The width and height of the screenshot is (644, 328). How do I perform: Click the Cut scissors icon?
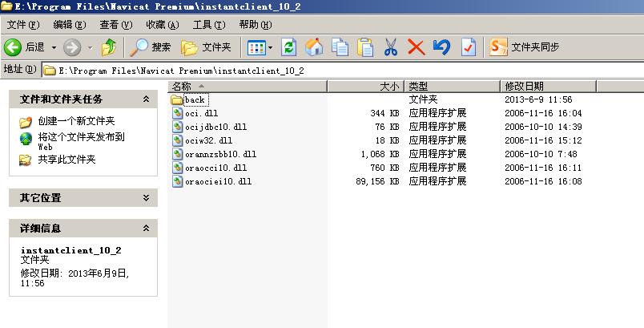pos(391,47)
